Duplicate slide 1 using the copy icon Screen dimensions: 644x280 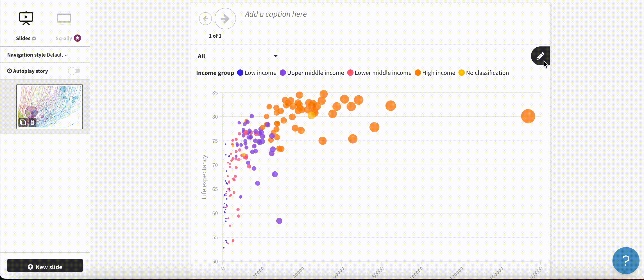(23, 122)
